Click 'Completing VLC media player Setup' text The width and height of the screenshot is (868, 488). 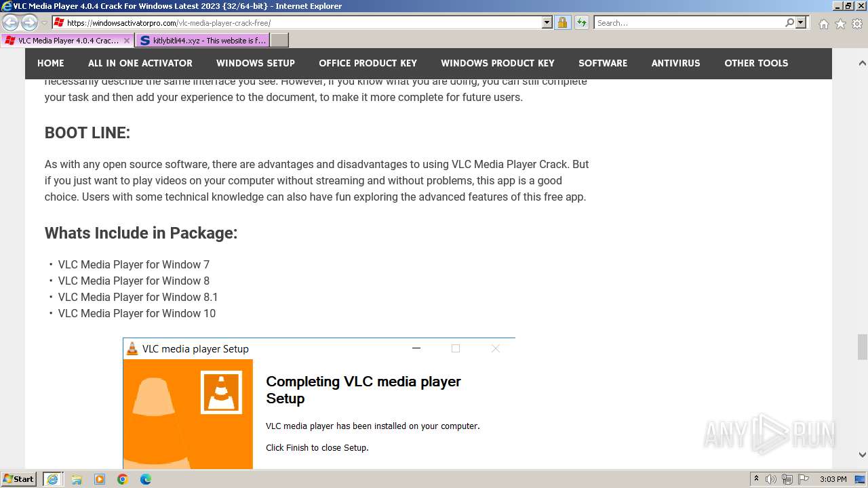click(x=363, y=390)
